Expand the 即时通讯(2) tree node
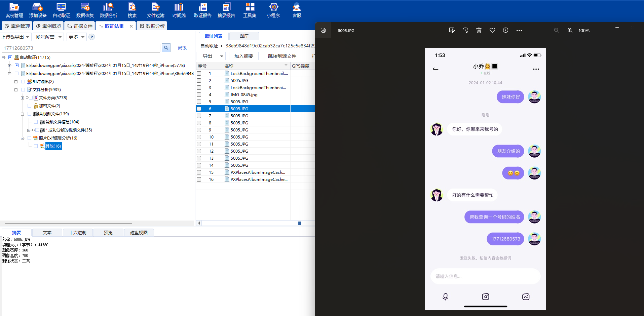The height and width of the screenshot is (316, 644). 16,82
